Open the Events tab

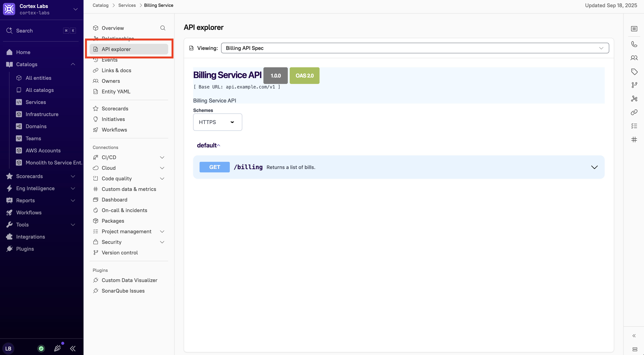pyautogui.click(x=109, y=60)
